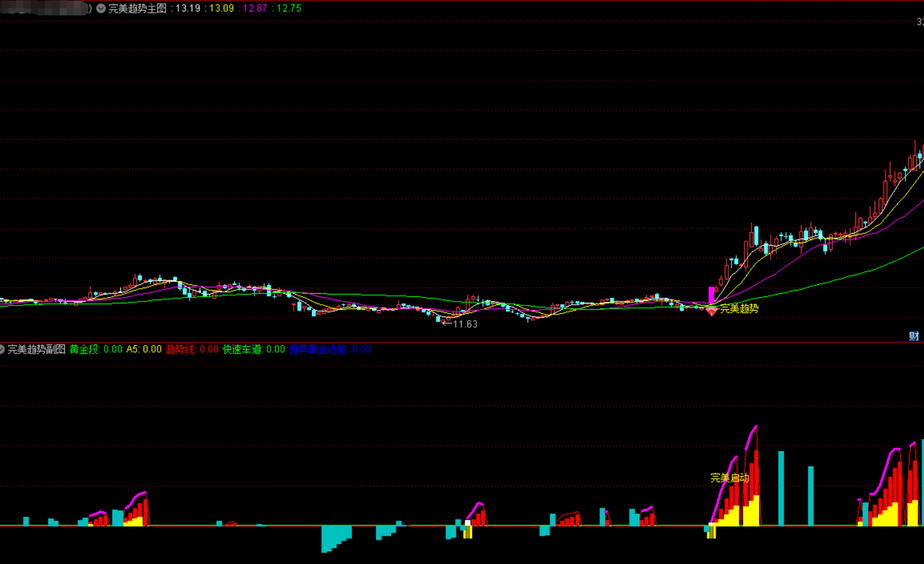The image size is (924, 564).
Task: Select the green 12.75 indicator value
Action: tap(289, 8)
